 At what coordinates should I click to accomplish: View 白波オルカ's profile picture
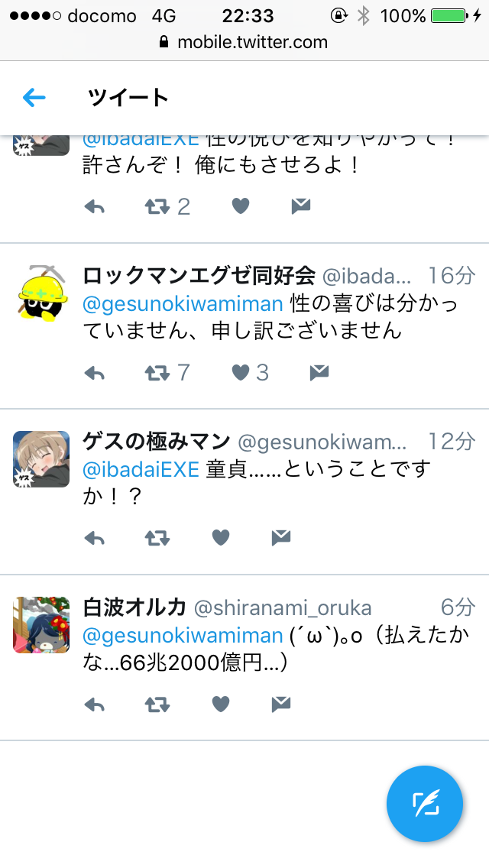(x=41, y=624)
